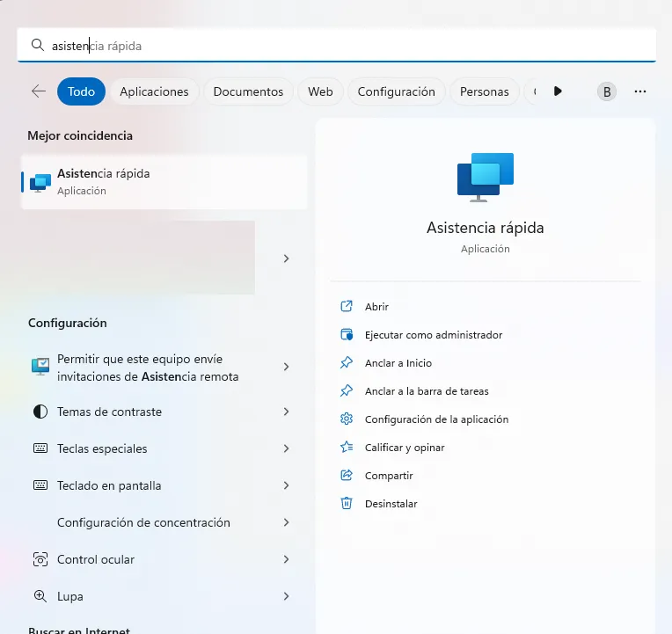
Task: Click the Anclar a Inicio pin icon
Action: 347,363
